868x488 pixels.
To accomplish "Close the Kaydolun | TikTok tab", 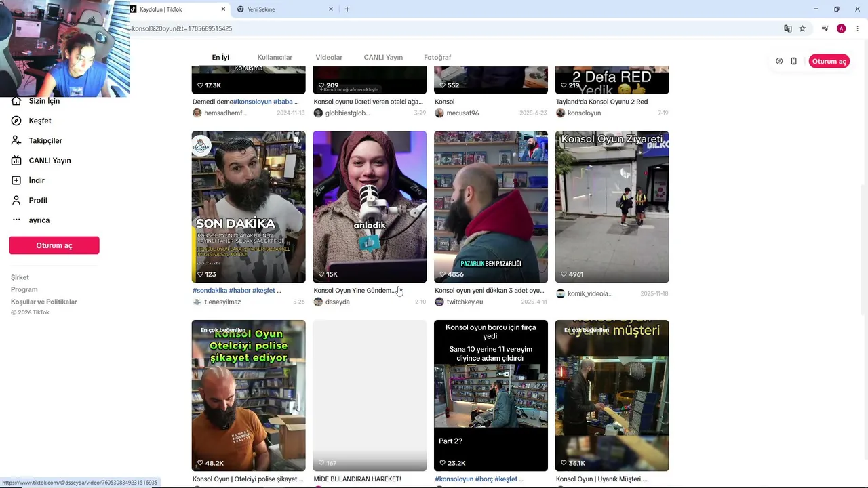I will coord(223,9).
